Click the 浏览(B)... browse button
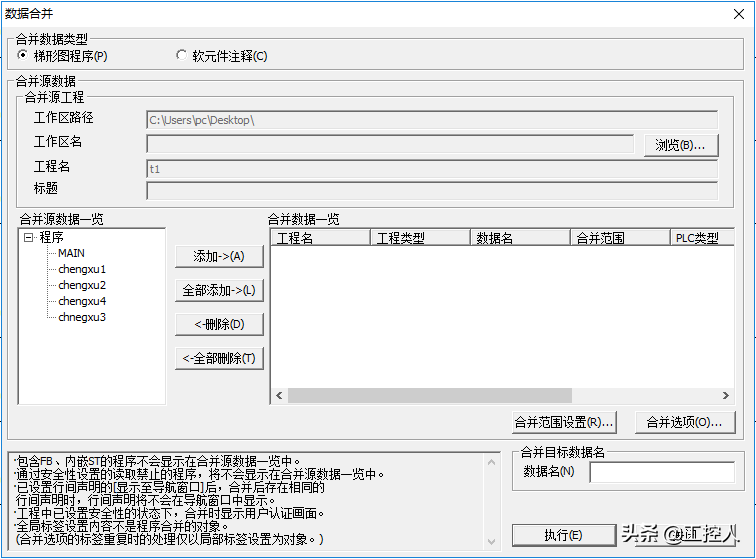 click(x=681, y=145)
